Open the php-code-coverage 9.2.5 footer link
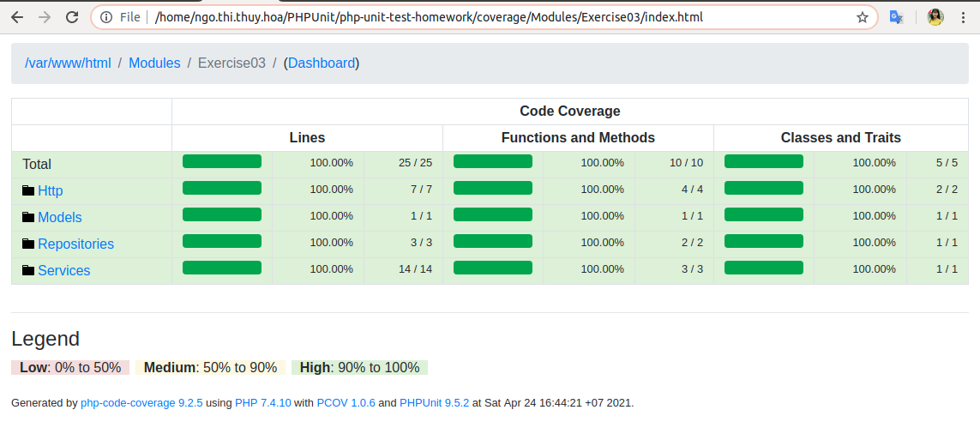 [x=141, y=403]
